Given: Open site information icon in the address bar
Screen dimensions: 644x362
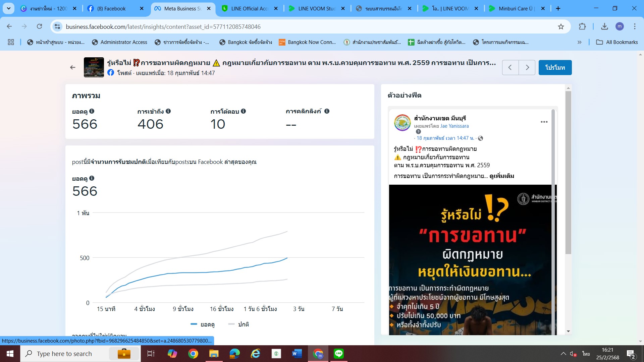Looking at the screenshot, I should (x=58, y=26).
